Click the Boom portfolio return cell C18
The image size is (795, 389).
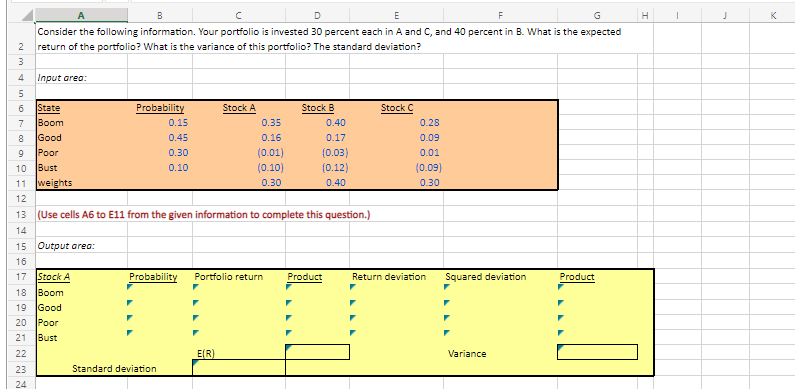239,293
